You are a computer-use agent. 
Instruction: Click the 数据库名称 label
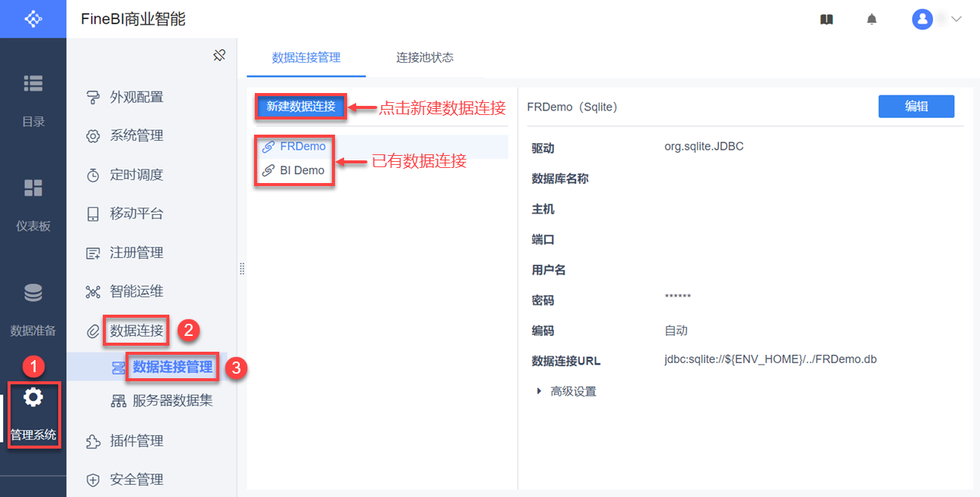coord(560,179)
